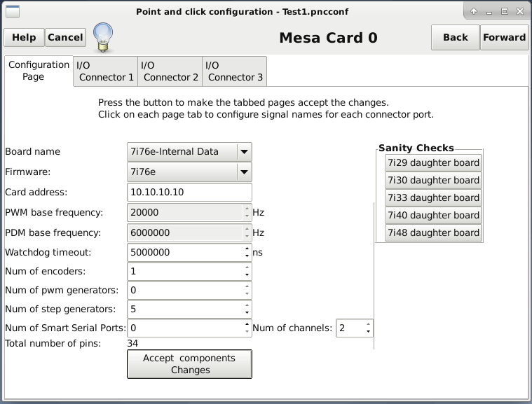Open Help for this page
Viewport: 532px width, 404px height.
[24, 37]
